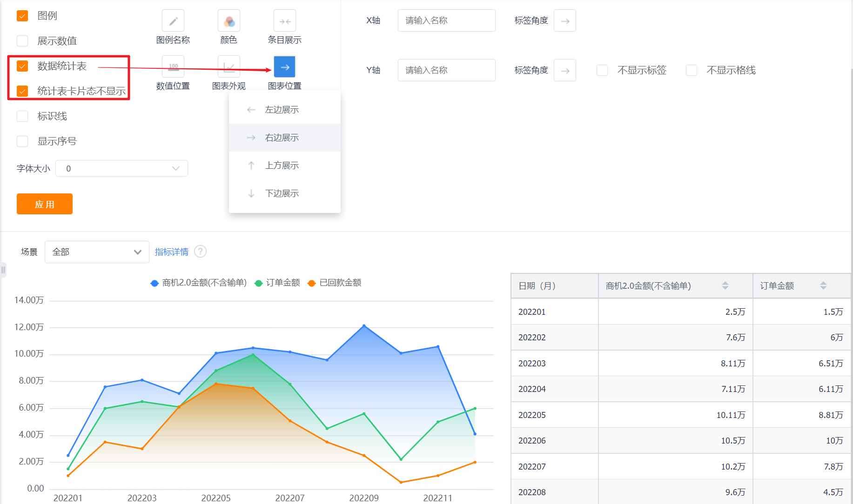Click table cell 202201
Screen dimensions: 853x504
[555, 312]
